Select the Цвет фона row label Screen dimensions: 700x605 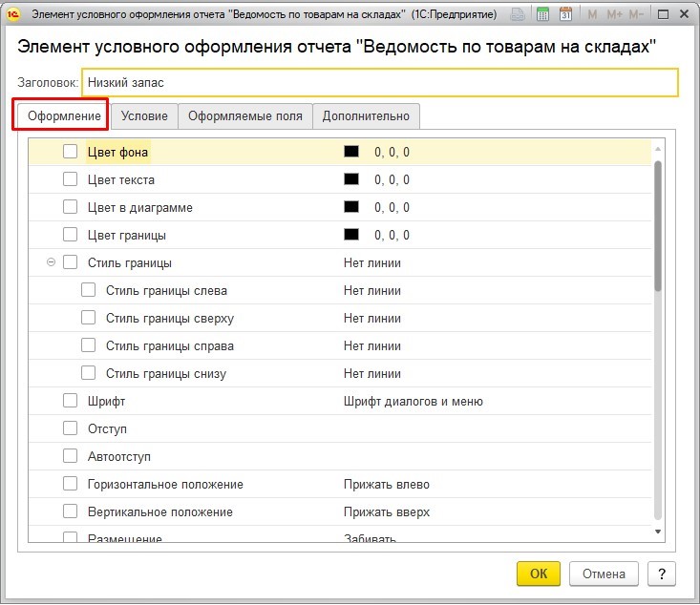[117, 152]
